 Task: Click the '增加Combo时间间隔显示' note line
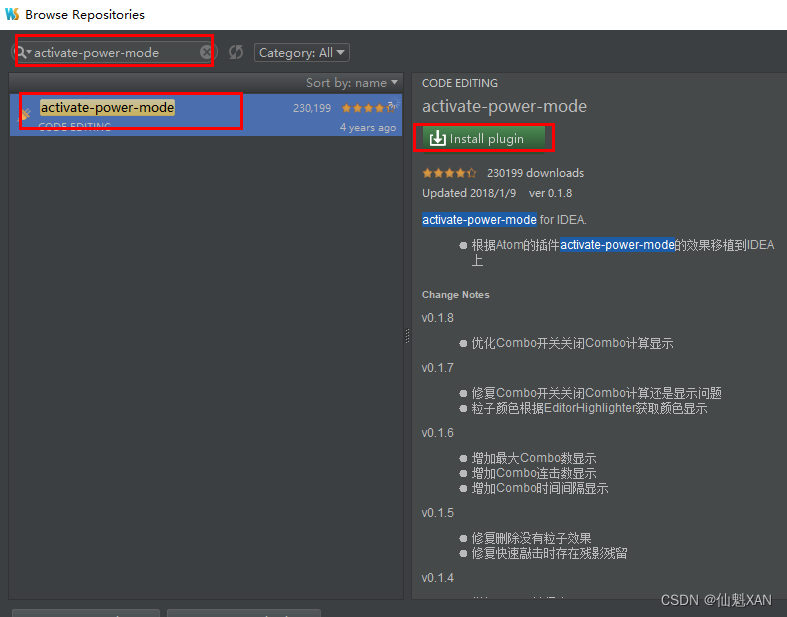coord(540,488)
